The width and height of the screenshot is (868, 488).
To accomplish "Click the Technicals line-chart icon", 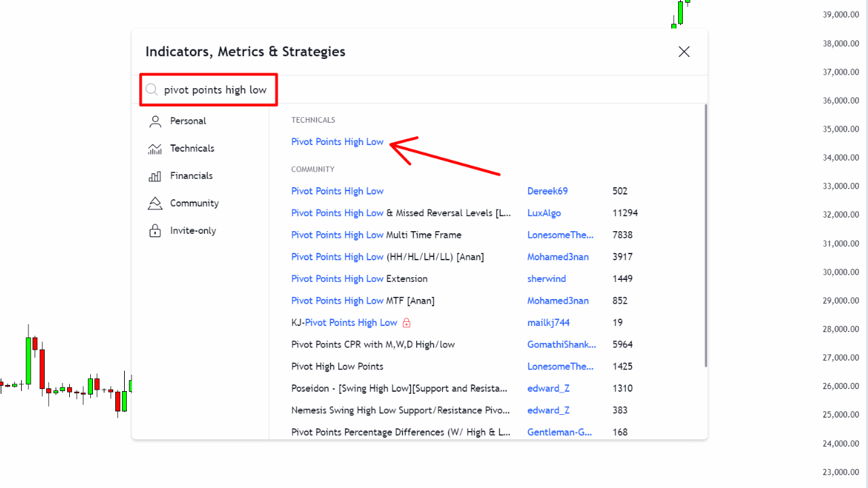I will [x=155, y=148].
